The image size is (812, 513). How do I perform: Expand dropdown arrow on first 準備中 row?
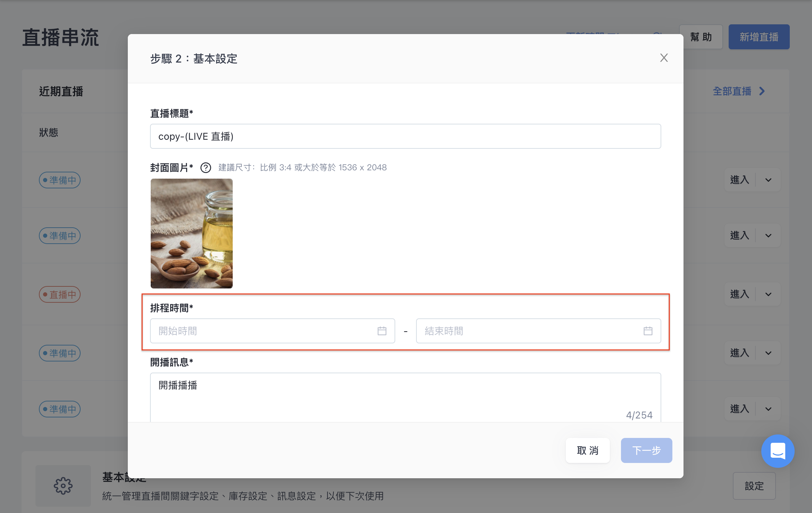click(x=768, y=180)
